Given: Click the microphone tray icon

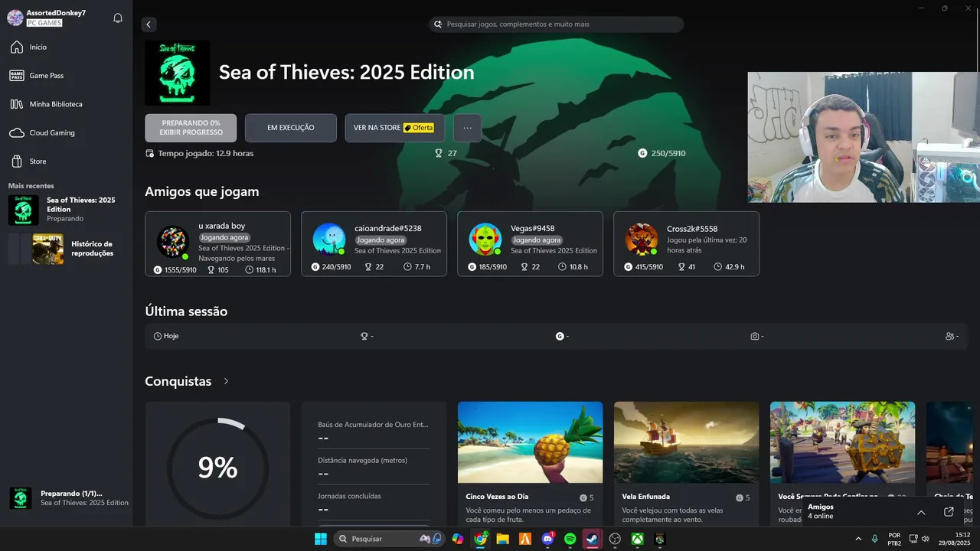Looking at the screenshot, I should click(874, 539).
